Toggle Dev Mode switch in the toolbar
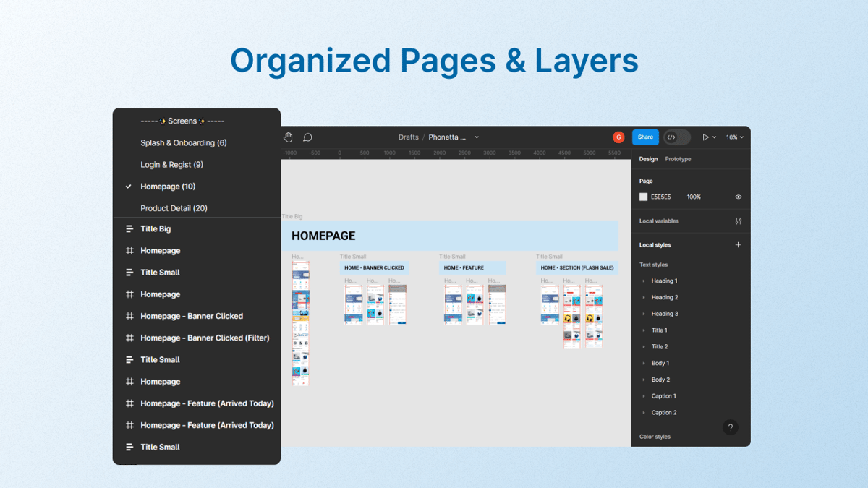The height and width of the screenshot is (488, 868). pos(676,137)
